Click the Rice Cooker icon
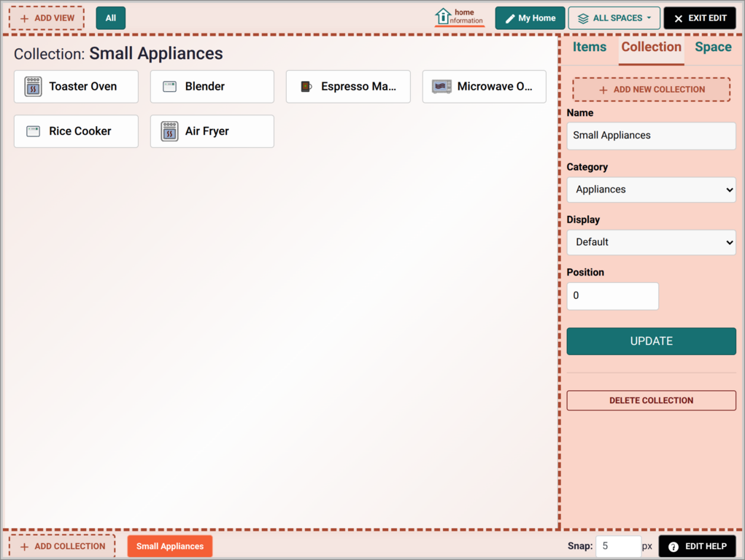Image resolution: width=745 pixels, height=560 pixels. [34, 131]
